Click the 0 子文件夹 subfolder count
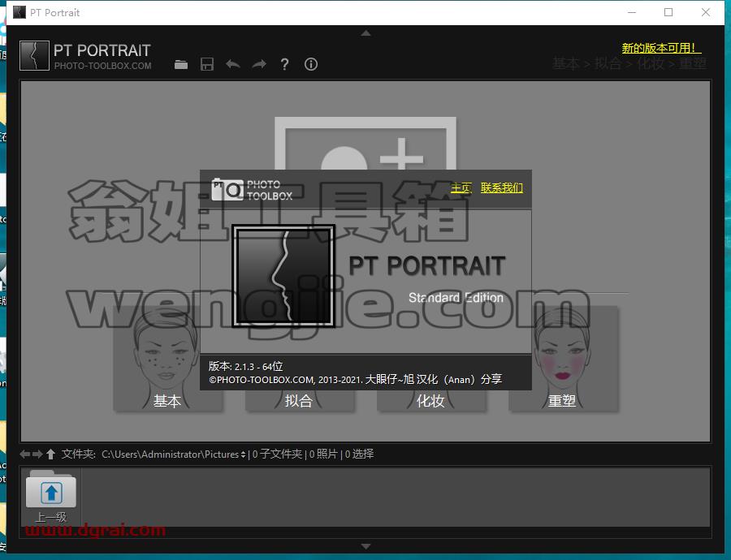 278,454
